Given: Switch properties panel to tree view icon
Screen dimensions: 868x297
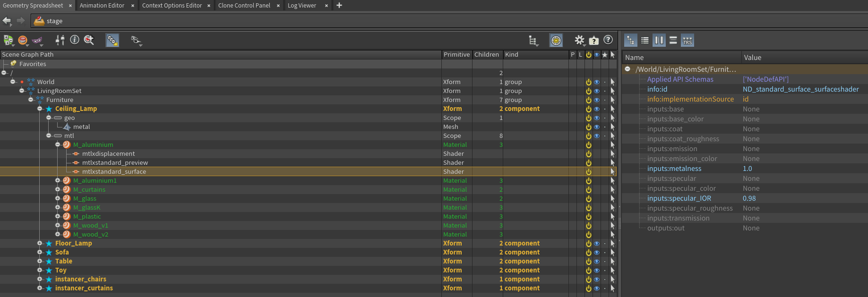Looking at the screenshot, I should (x=631, y=41).
